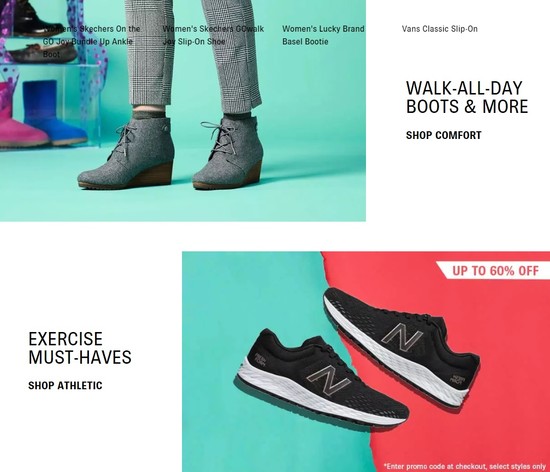Click the right gray wedge bootie
Screen dimensions: 550x472
(x=228, y=153)
